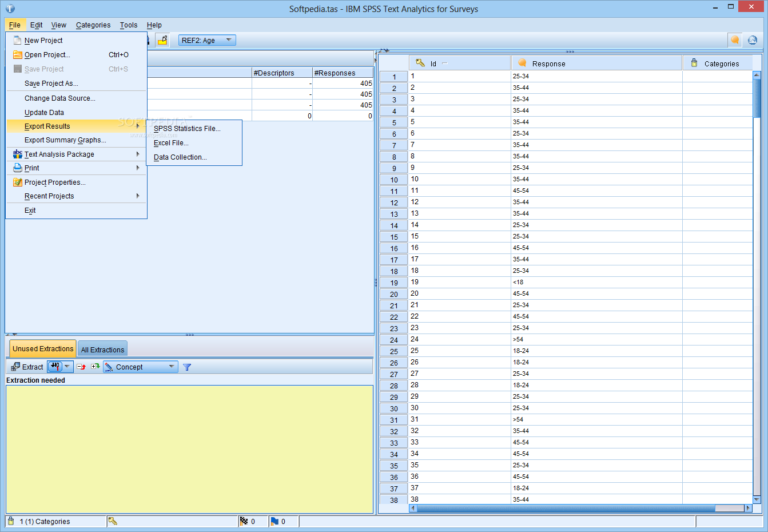The width and height of the screenshot is (768, 532).
Task: Open the Concept display dropdown
Action: click(141, 367)
